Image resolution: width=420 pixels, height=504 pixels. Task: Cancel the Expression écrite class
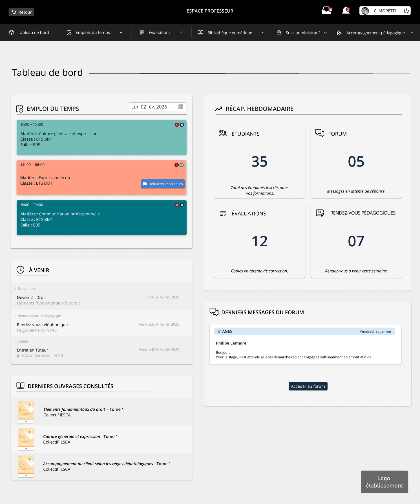click(176, 165)
